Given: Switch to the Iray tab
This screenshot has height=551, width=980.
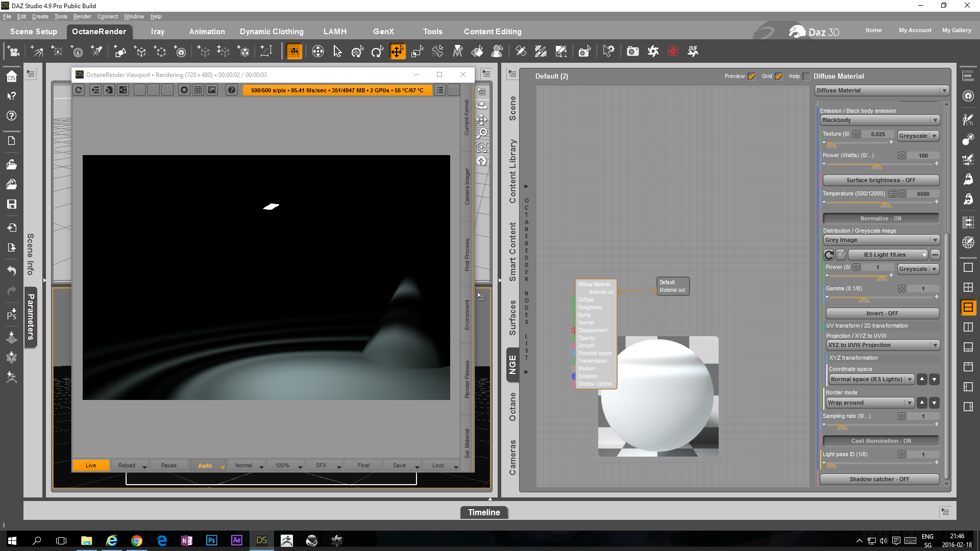Looking at the screenshot, I should point(158,32).
